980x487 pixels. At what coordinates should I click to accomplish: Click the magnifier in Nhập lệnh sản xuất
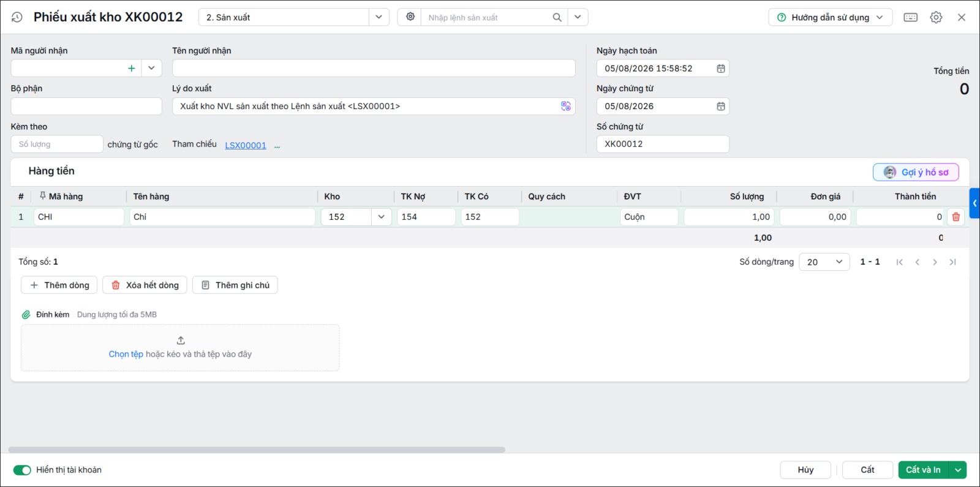(x=557, y=17)
